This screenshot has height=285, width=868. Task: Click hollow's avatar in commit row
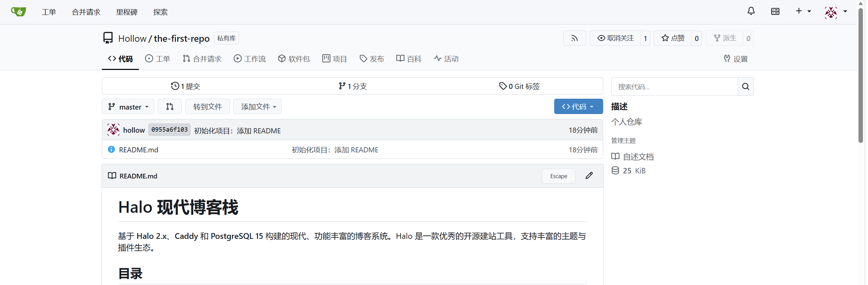tap(113, 130)
